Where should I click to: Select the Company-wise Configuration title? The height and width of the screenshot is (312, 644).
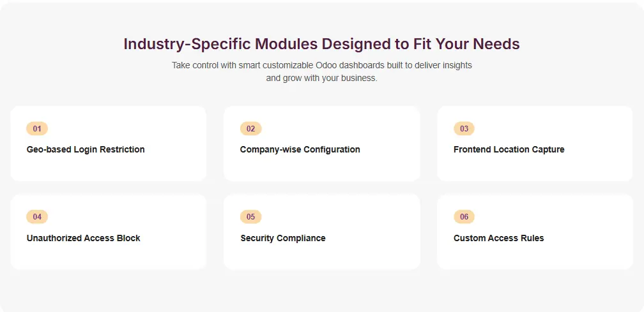(300, 149)
